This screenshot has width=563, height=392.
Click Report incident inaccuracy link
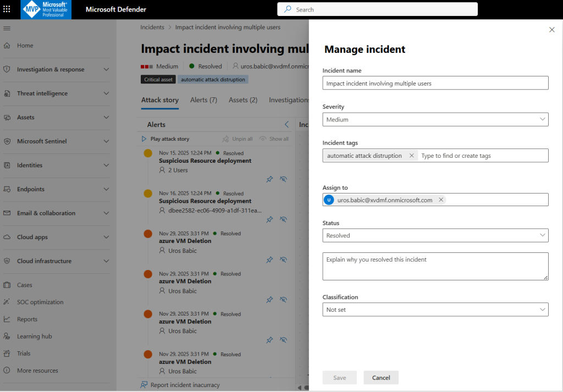click(x=185, y=385)
